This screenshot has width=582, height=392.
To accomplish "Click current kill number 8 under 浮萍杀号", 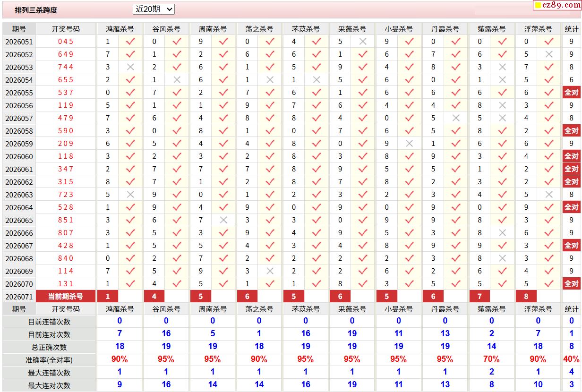I will coord(526,297).
